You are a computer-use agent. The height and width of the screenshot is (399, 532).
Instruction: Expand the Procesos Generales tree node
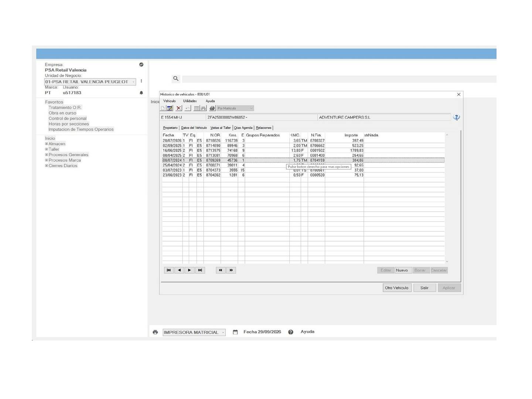click(47, 155)
